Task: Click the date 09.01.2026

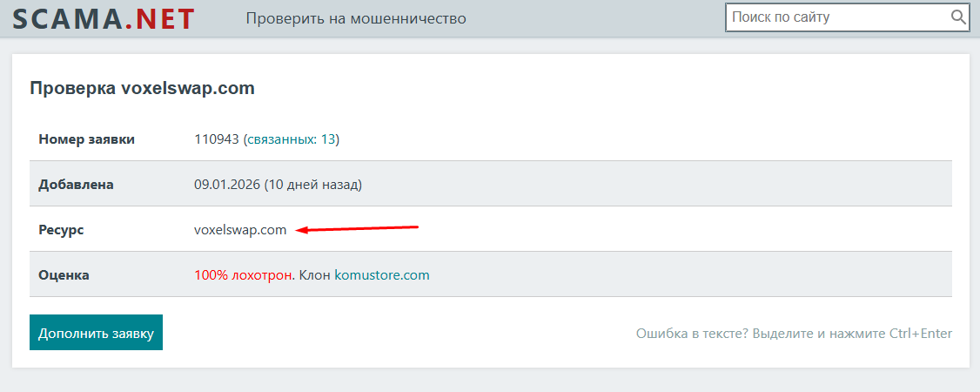Action: (226, 185)
